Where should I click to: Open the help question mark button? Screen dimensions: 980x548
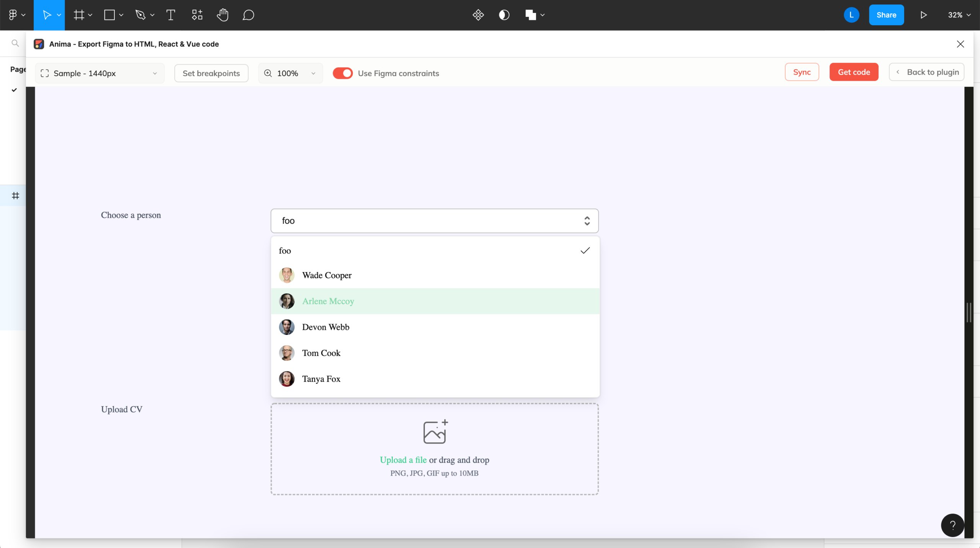(x=952, y=525)
